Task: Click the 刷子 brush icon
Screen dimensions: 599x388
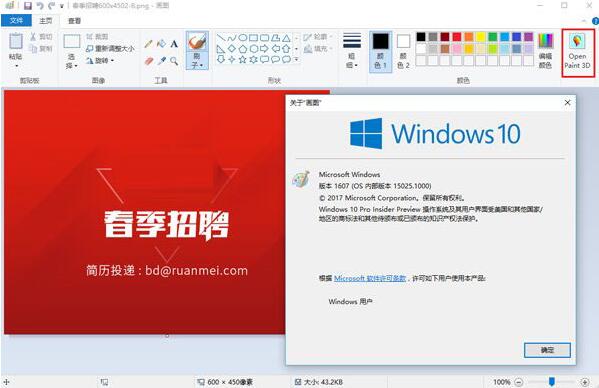Action: (197, 41)
